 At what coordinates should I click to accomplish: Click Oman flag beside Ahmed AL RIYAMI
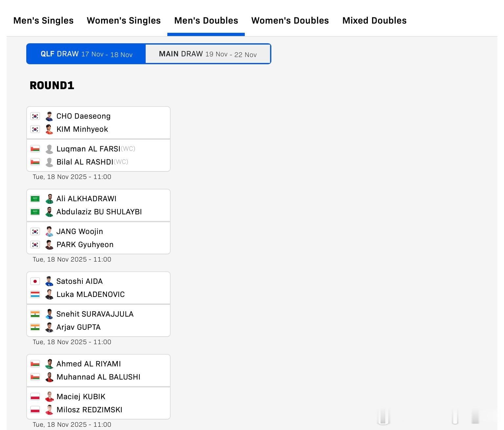(x=35, y=364)
